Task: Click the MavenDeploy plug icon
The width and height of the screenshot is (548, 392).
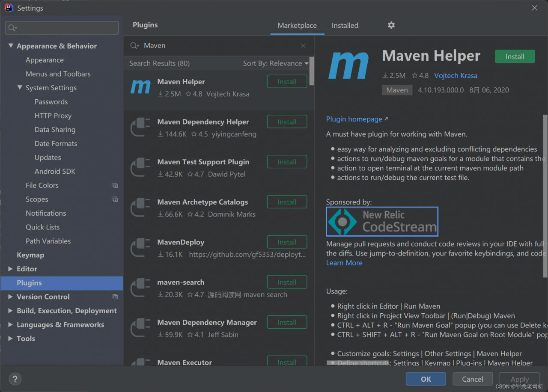Action: click(140, 248)
